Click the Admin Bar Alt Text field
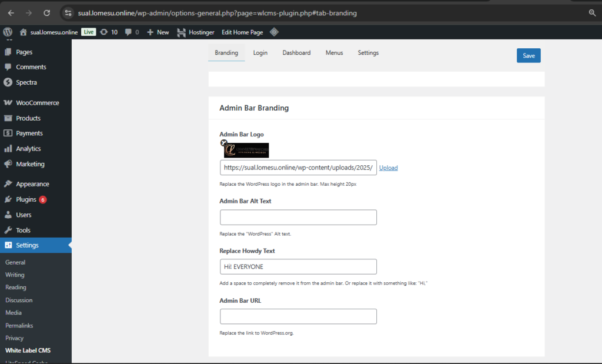 pyautogui.click(x=298, y=218)
